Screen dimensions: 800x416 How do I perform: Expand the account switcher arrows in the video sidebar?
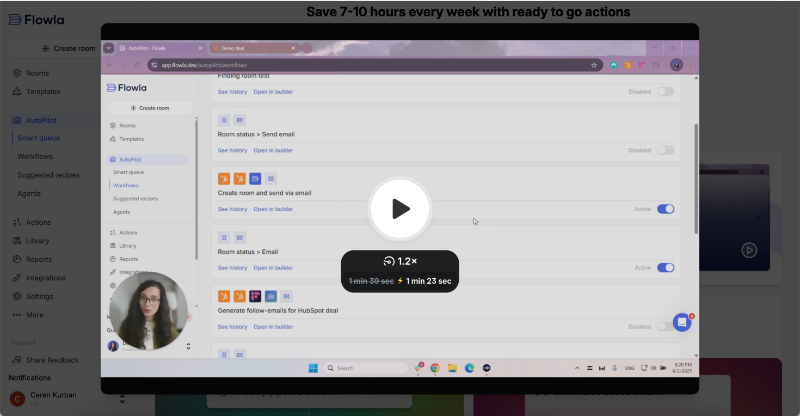pyautogui.click(x=188, y=347)
